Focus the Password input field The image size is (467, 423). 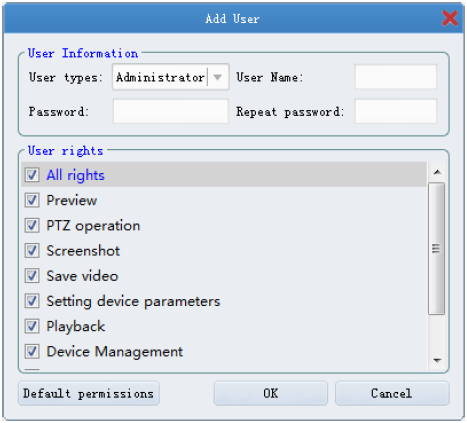(x=170, y=111)
